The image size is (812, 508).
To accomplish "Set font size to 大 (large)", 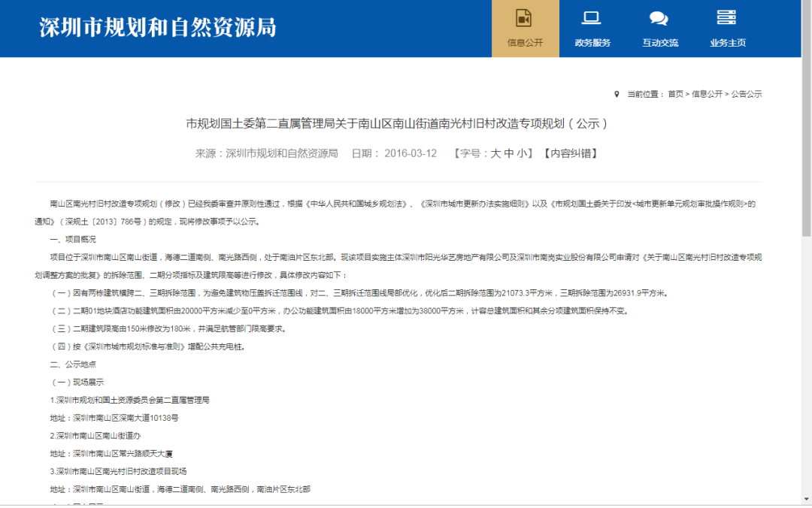I will point(495,153).
